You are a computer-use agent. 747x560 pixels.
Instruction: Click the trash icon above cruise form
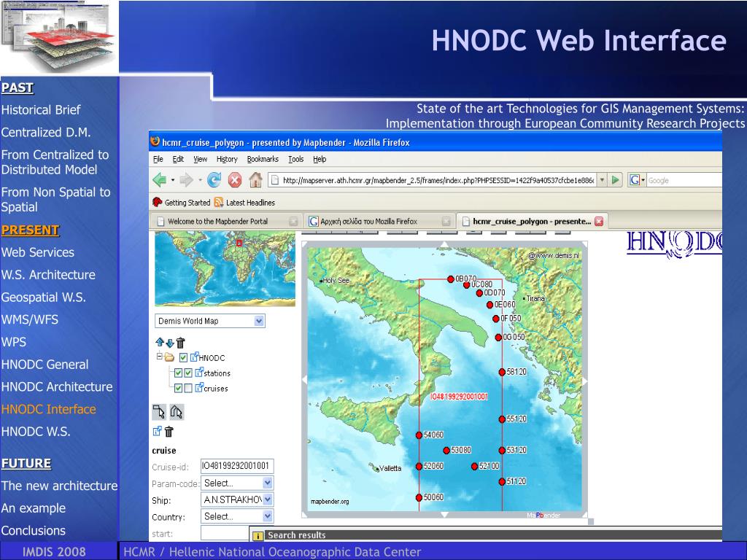point(169,431)
